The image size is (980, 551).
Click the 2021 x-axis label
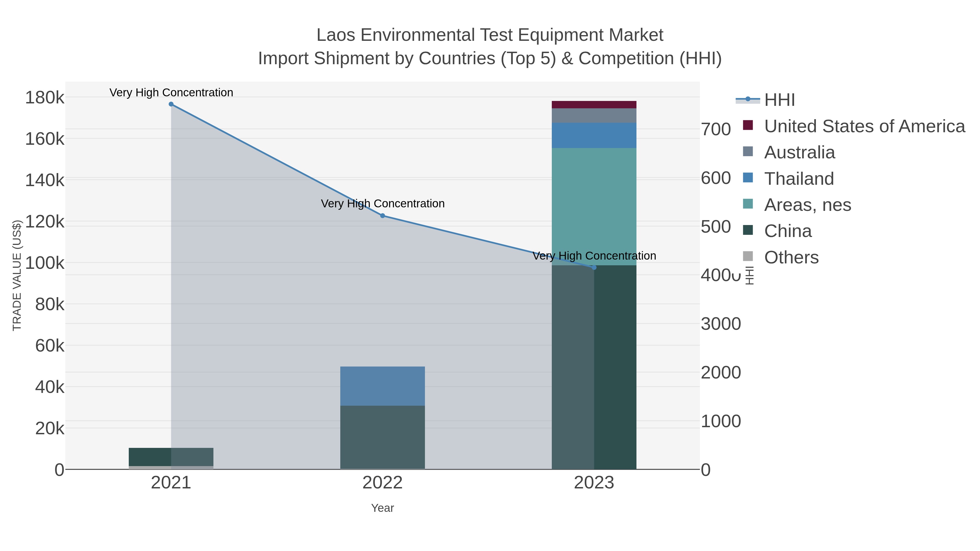click(171, 483)
